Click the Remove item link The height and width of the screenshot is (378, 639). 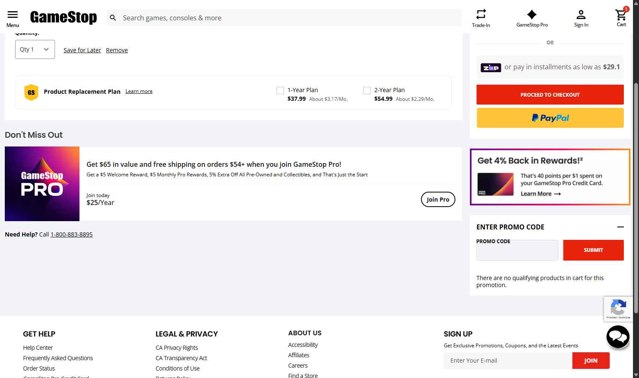[x=117, y=50]
